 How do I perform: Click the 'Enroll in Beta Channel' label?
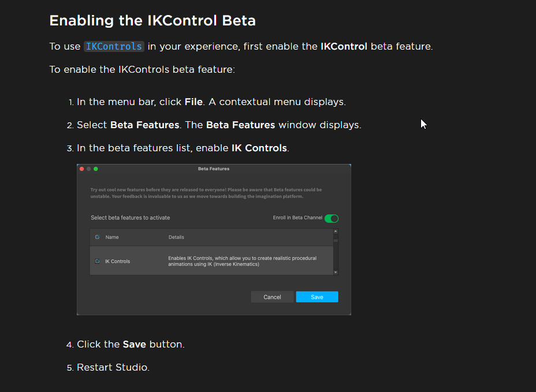[297, 218]
